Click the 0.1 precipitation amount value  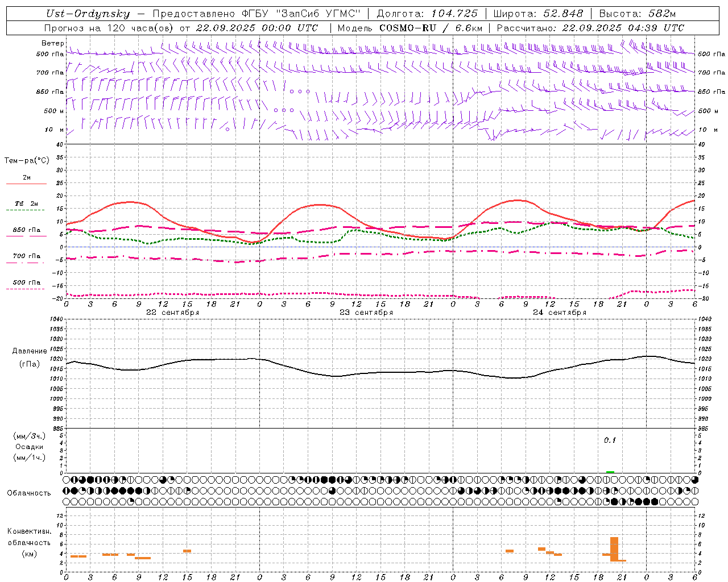[610, 440]
